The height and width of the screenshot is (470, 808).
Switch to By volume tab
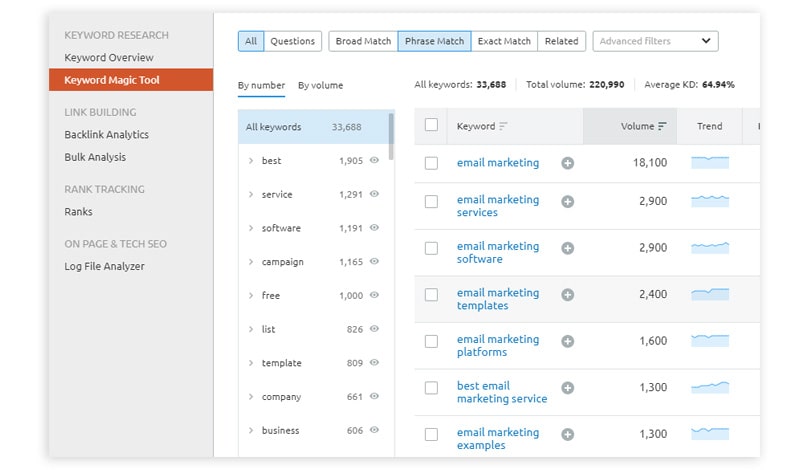click(320, 86)
